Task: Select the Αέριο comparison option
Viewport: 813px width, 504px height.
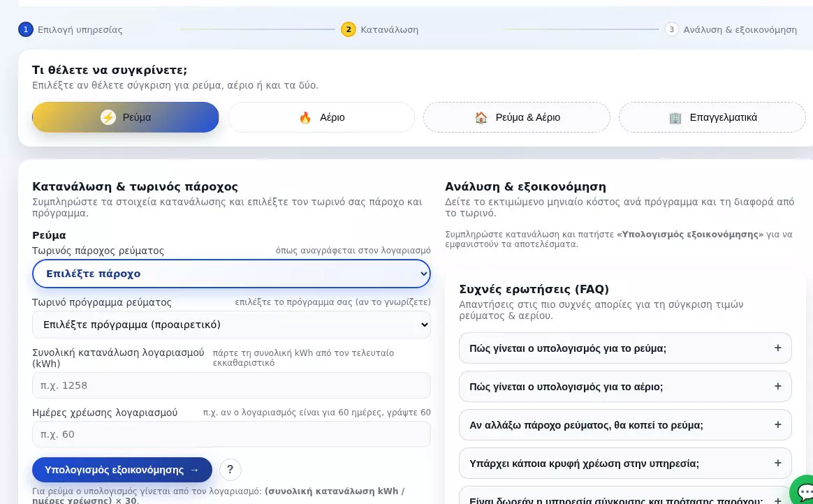Action: [321, 117]
